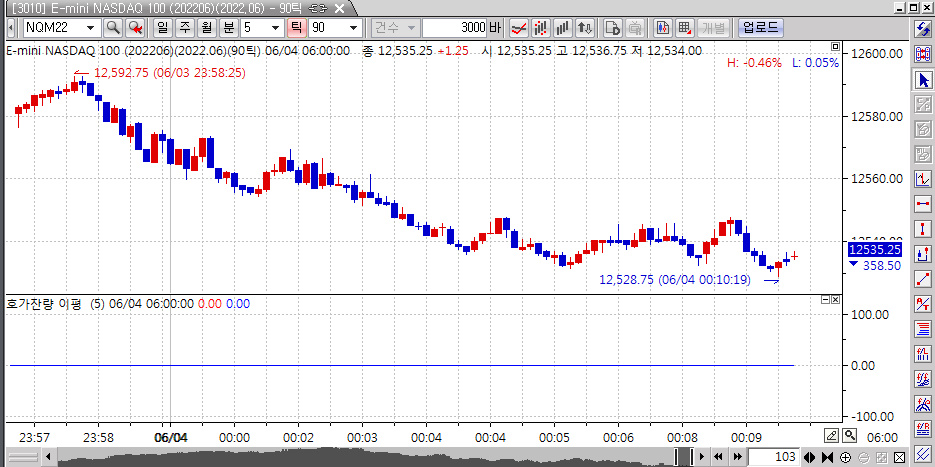Select the vertical line drawing tool
The image size is (935, 467).
[x=924, y=229]
